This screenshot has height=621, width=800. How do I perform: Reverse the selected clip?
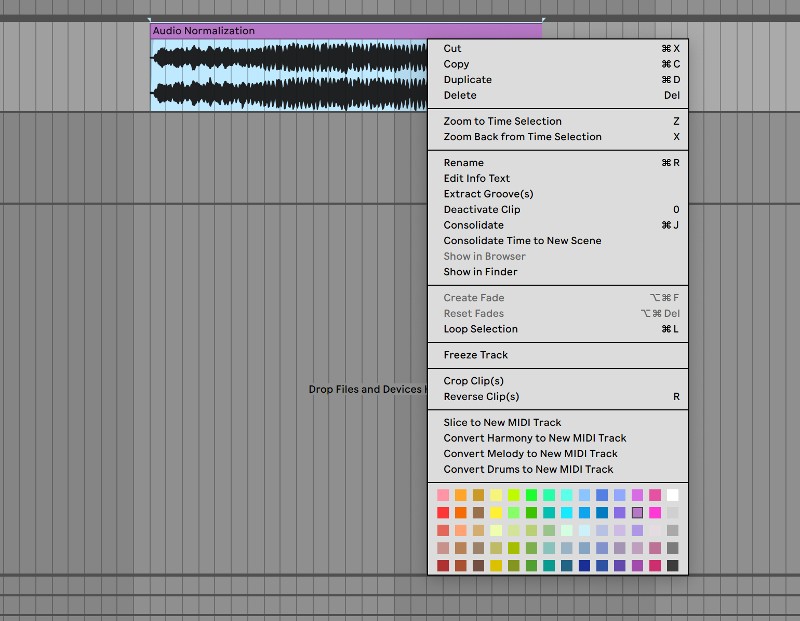(481, 396)
